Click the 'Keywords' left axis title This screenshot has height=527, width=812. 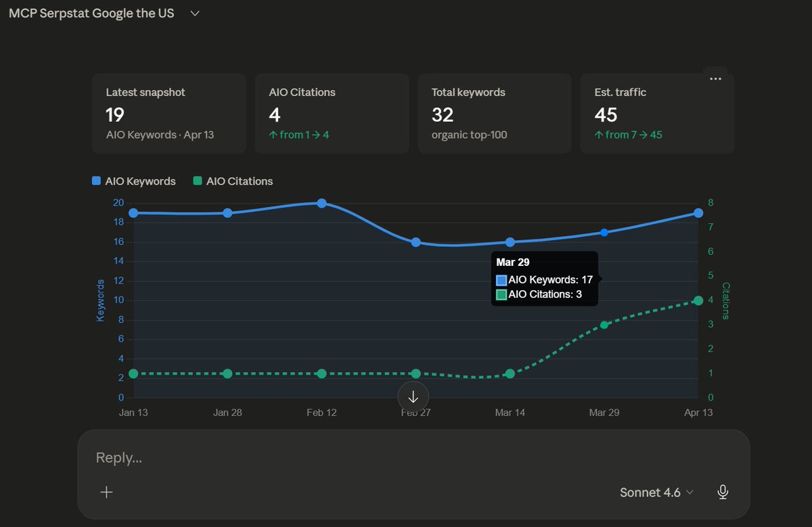(x=100, y=300)
